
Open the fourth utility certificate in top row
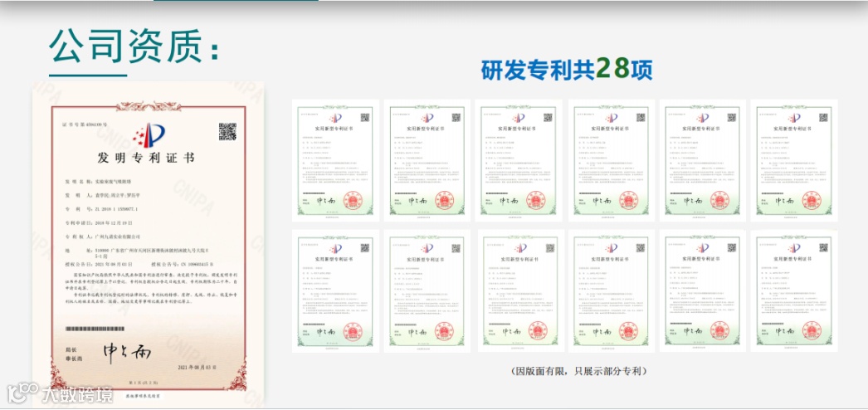coord(611,160)
